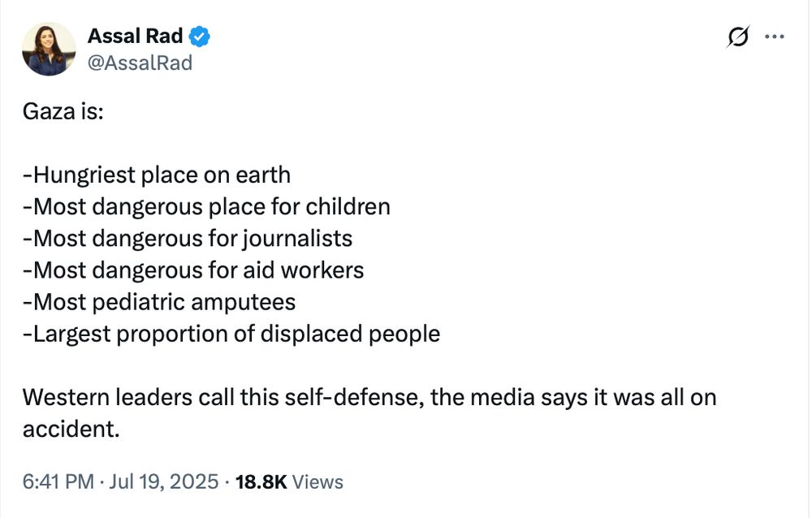Click the word Views beside the count
Image resolution: width=812 pixels, height=518 pixels.
coord(317,481)
